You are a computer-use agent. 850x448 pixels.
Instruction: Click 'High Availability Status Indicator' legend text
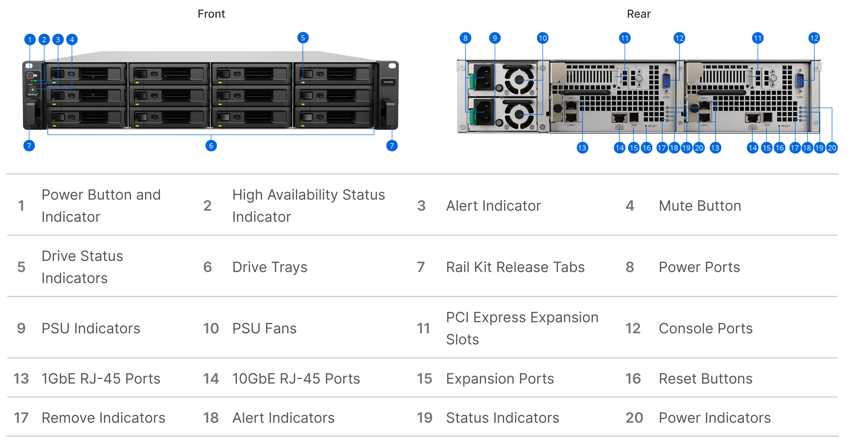click(x=308, y=206)
